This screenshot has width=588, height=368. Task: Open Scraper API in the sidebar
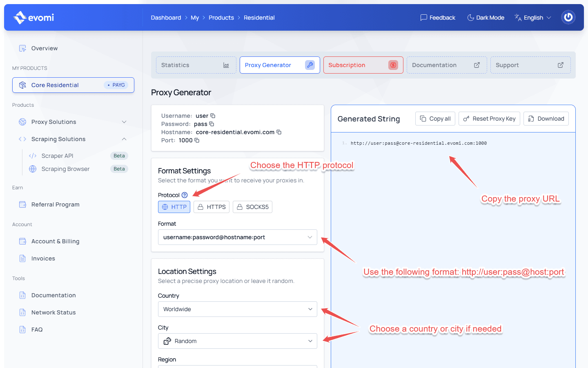click(57, 156)
